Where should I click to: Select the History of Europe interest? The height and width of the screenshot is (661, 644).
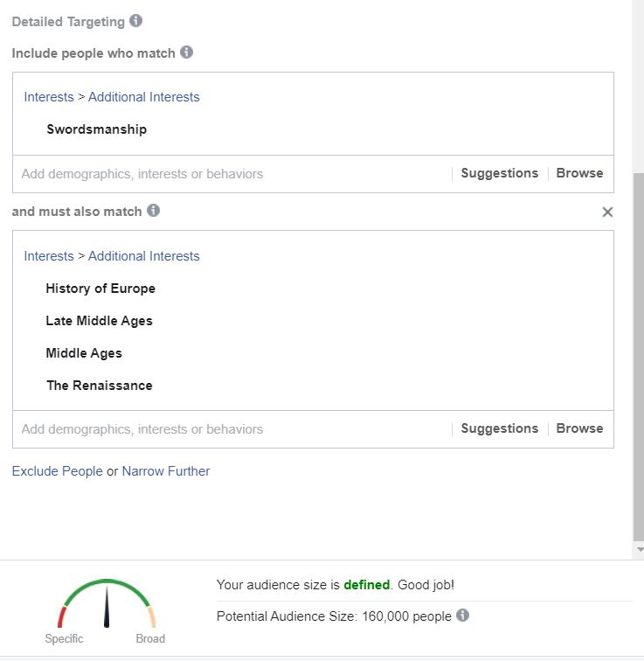100,289
